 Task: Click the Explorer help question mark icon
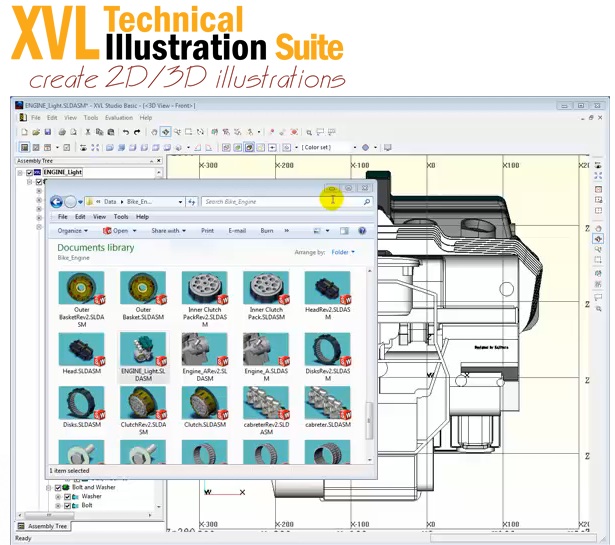(x=362, y=231)
